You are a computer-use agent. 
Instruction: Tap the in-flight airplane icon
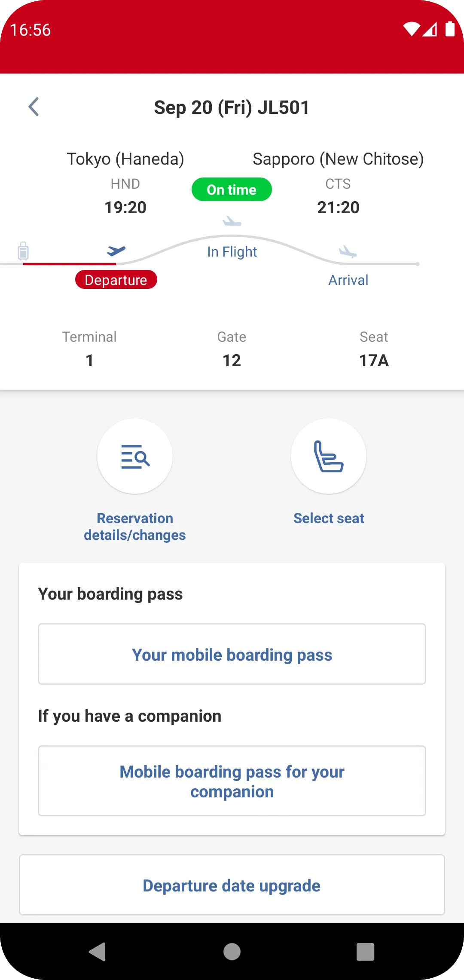[232, 221]
